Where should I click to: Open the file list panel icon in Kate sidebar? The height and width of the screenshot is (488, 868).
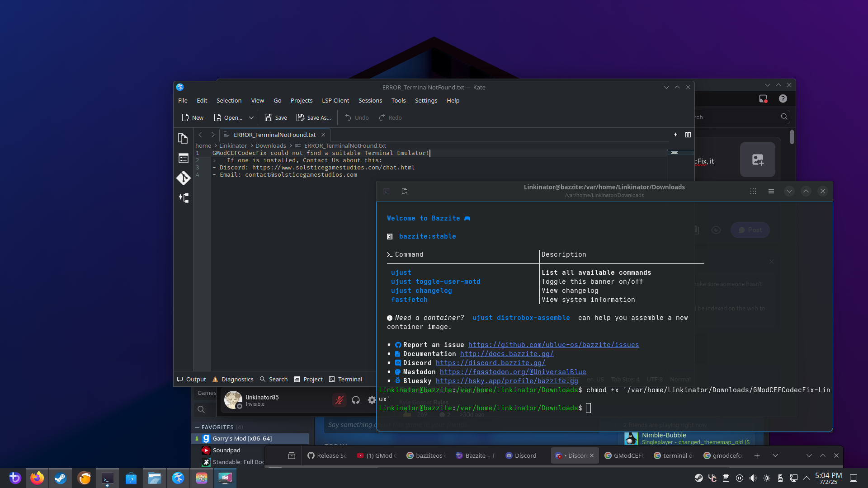(x=183, y=158)
